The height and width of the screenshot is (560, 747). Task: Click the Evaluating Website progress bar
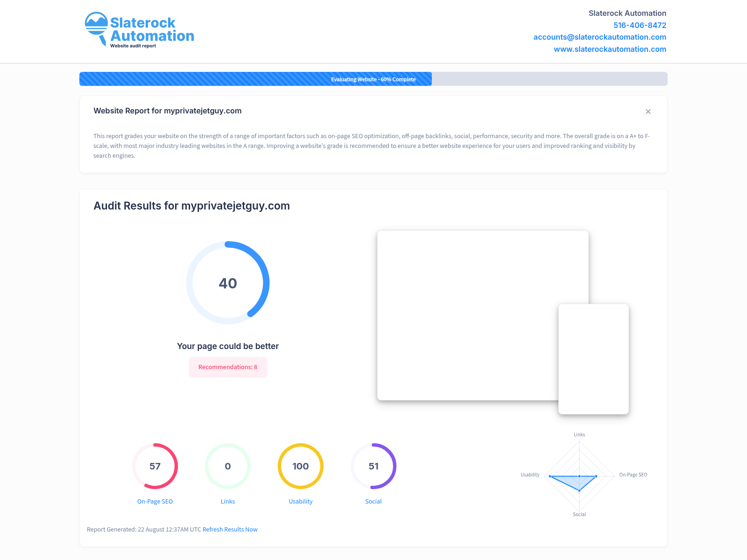373,79
